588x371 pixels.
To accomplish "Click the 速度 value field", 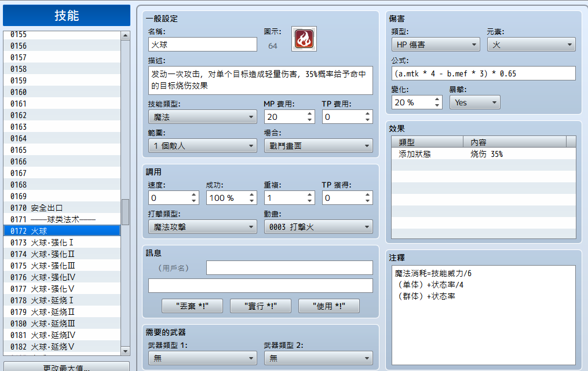I will point(169,198).
